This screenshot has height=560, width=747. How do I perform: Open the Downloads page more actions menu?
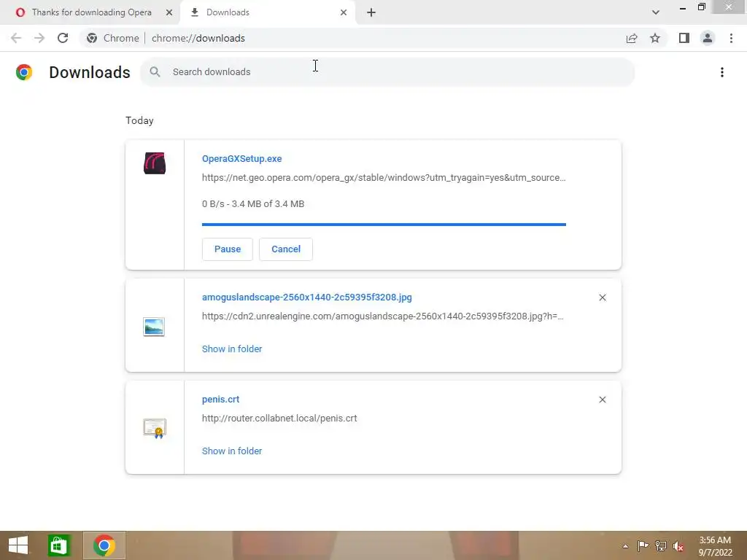click(x=722, y=72)
